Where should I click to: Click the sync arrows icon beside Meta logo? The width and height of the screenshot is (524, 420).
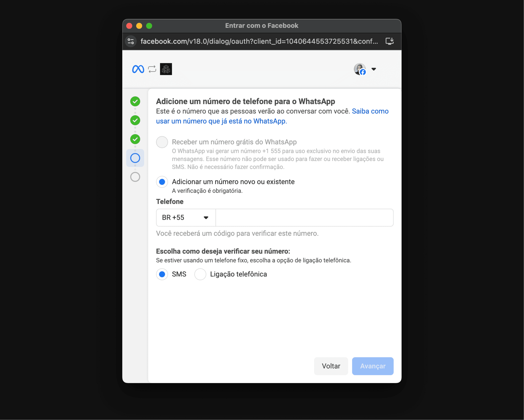pos(152,69)
